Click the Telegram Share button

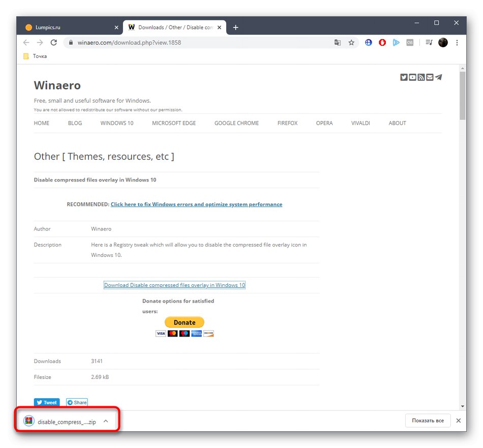pos(77,402)
